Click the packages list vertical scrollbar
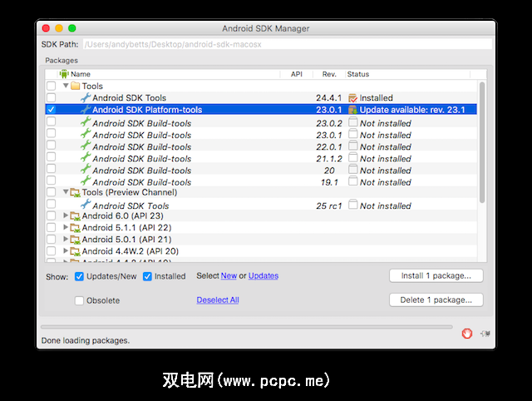Image resolution: width=532 pixels, height=401 pixels. (x=482, y=142)
